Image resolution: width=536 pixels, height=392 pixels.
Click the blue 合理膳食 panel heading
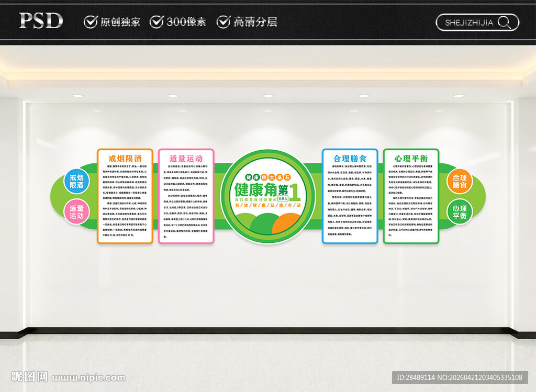tap(350, 159)
